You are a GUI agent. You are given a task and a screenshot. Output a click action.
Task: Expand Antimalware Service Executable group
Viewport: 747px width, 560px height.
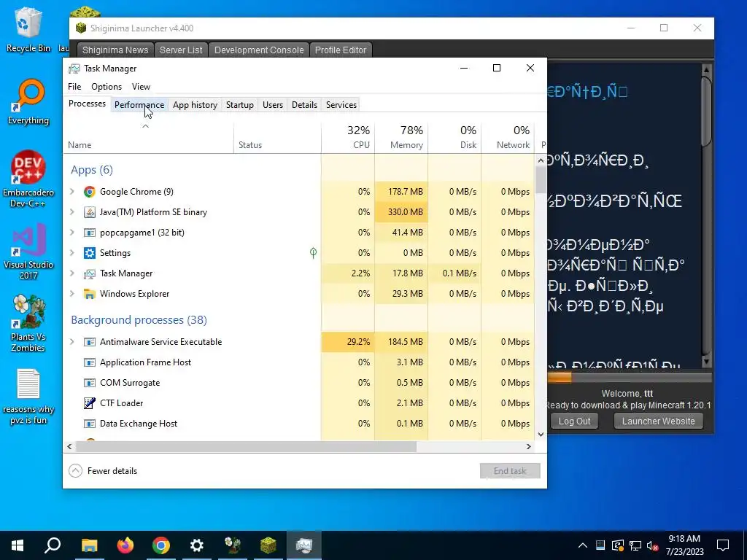[72, 342]
